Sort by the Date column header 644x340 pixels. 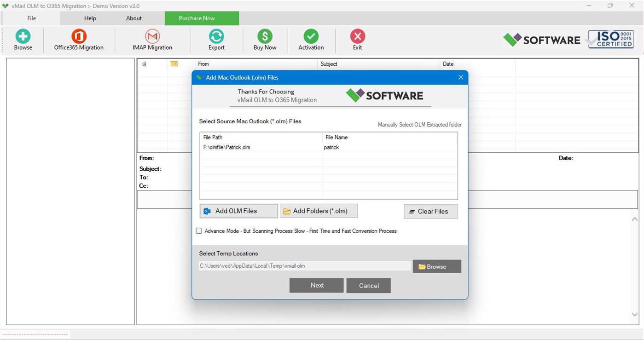click(477, 64)
